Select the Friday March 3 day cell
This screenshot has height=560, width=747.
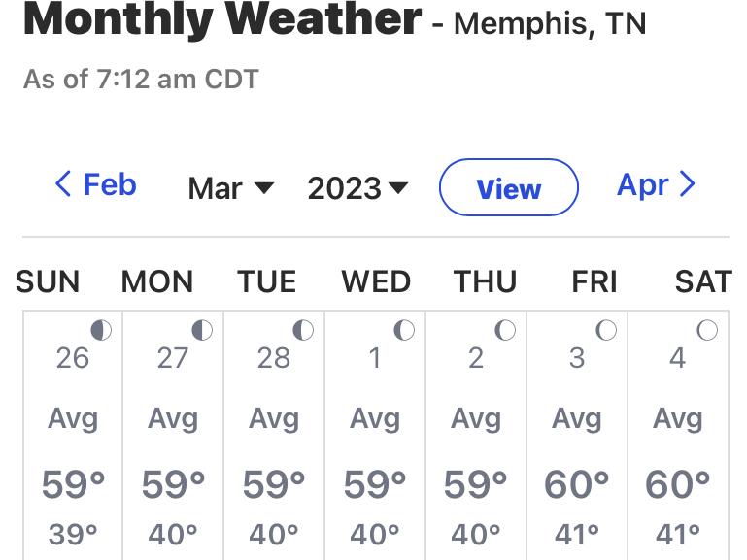[x=577, y=435]
